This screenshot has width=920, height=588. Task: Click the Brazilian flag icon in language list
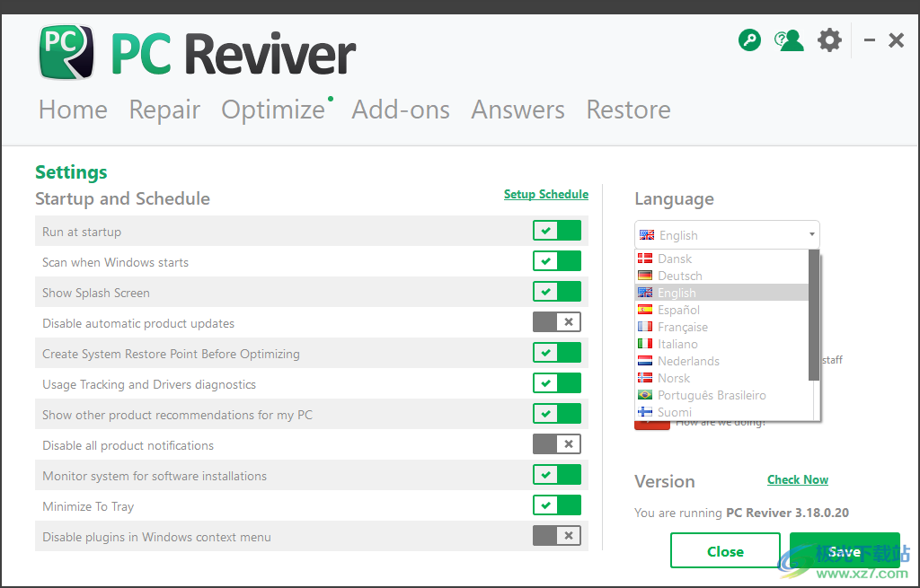[x=645, y=394]
